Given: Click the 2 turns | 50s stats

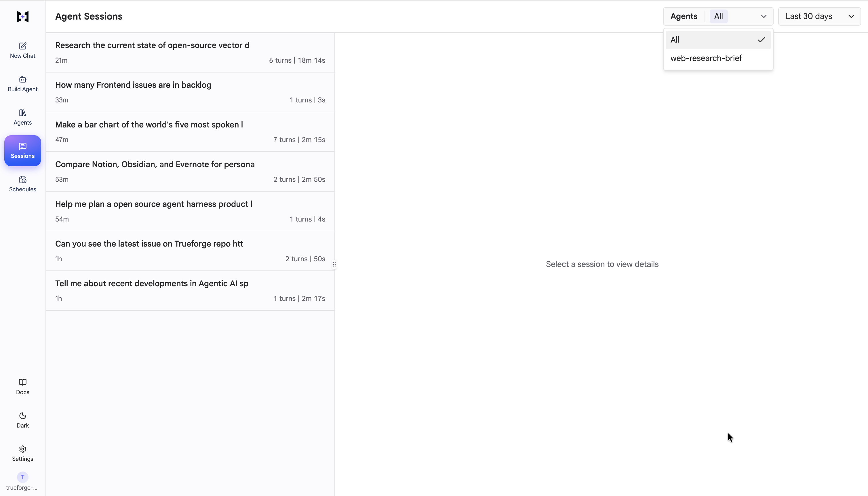Looking at the screenshot, I should point(305,259).
